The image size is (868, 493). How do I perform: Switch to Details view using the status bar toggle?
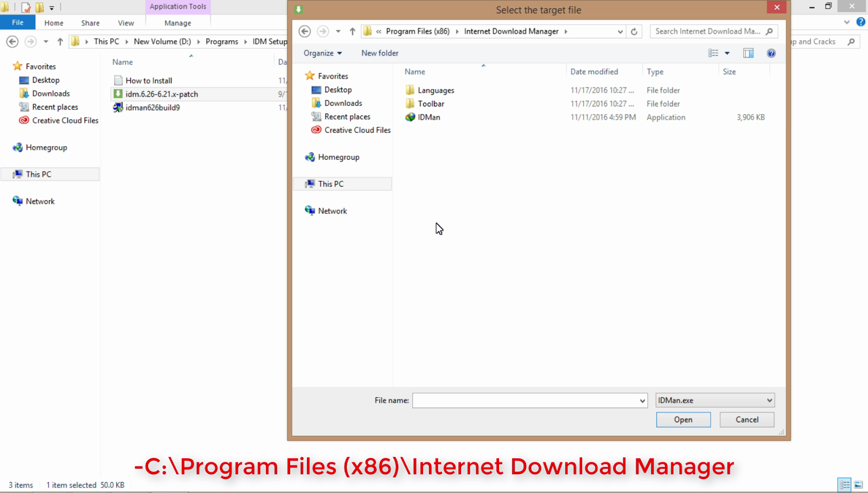point(844,484)
